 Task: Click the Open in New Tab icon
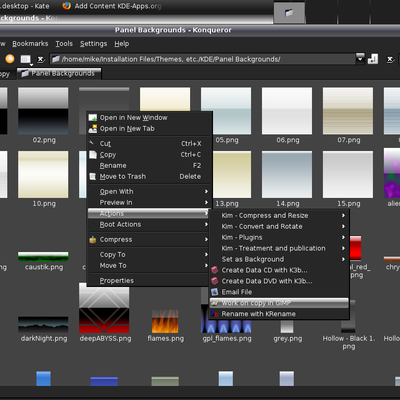pyautogui.click(x=93, y=129)
